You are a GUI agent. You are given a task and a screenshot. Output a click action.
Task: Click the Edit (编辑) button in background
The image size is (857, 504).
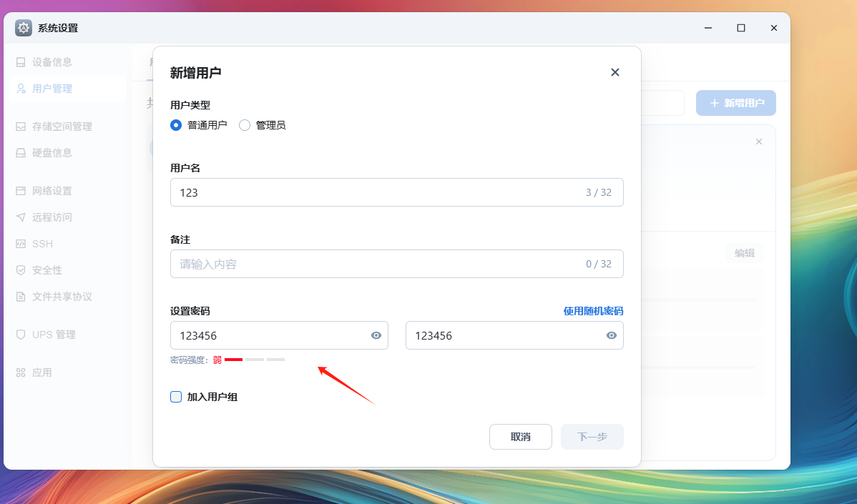(745, 253)
